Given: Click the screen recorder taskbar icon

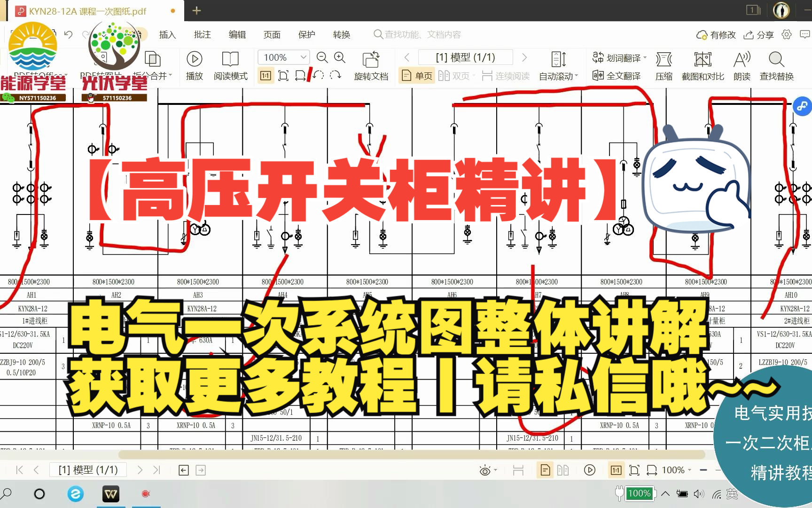Looking at the screenshot, I should tap(146, 494).
